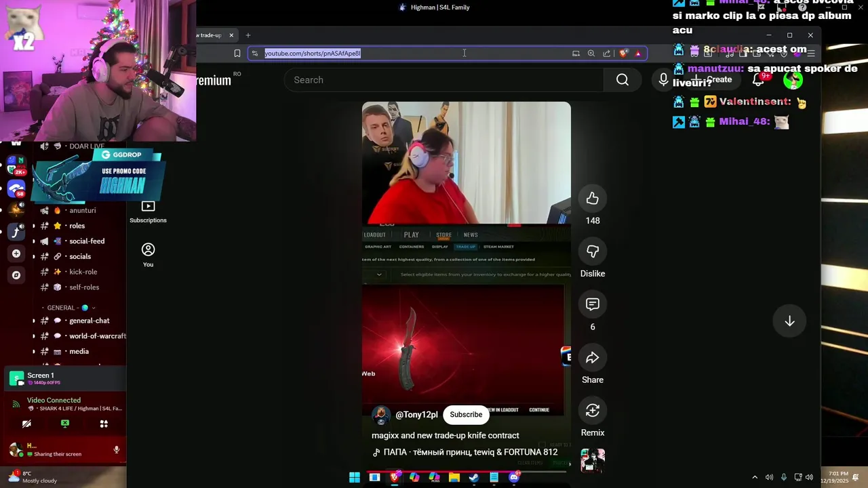Open the @Tony12pl channel link
The width and height of the screenshot is (868, 488).
(416, 415)
